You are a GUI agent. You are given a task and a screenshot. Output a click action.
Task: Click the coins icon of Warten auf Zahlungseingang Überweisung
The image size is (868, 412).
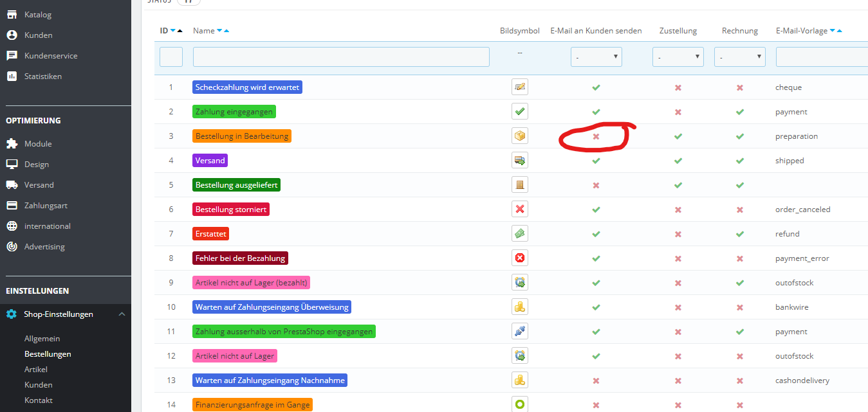coord(520,307)
